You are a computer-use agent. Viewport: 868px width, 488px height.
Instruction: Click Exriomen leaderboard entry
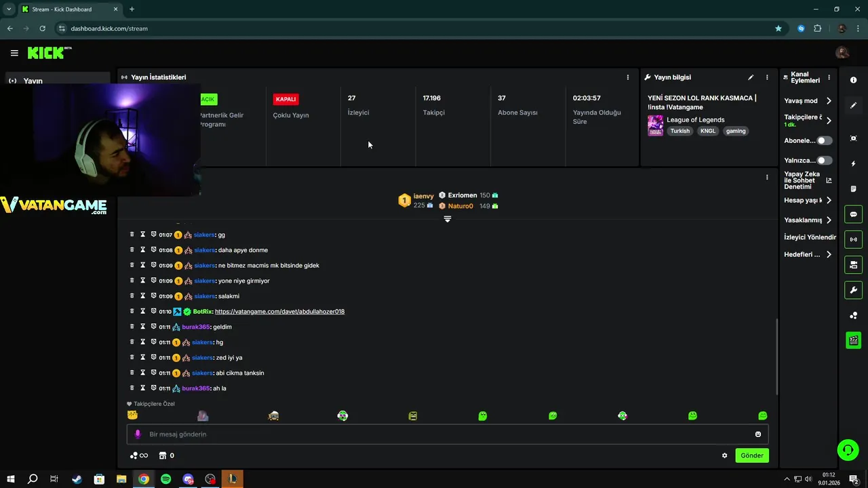point(462,195)
